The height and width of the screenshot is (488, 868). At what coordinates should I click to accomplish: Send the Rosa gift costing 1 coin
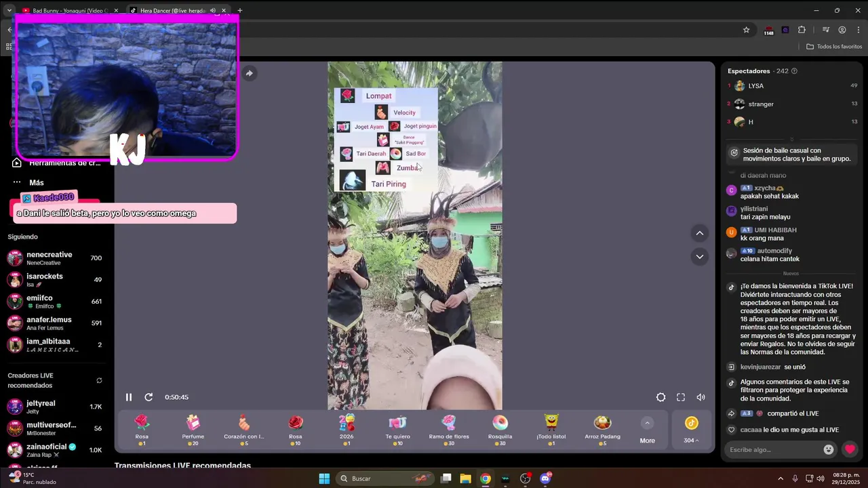click(x=142, y=430)
